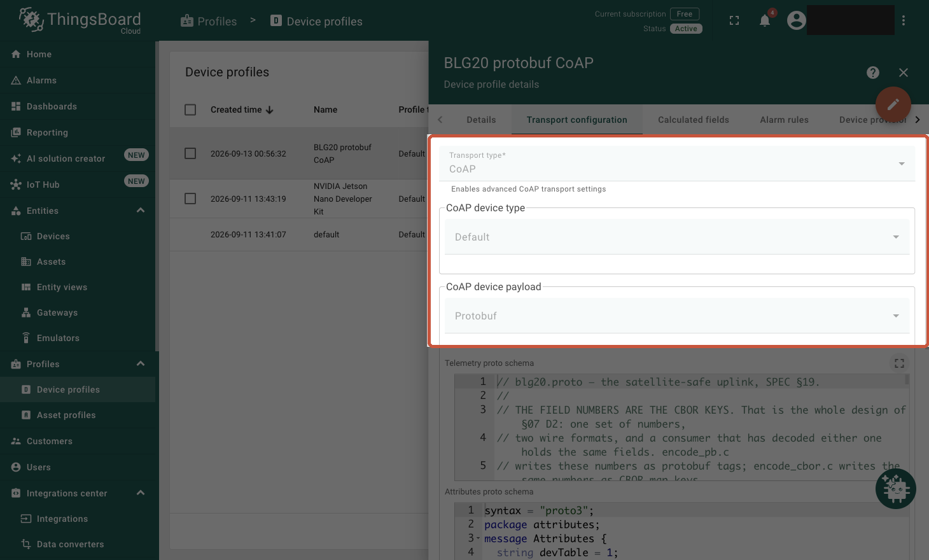The height and width of the screenshot is (560, 929).
Task: Switch to the Calculated fields tab
Action: tap(694, 120)
